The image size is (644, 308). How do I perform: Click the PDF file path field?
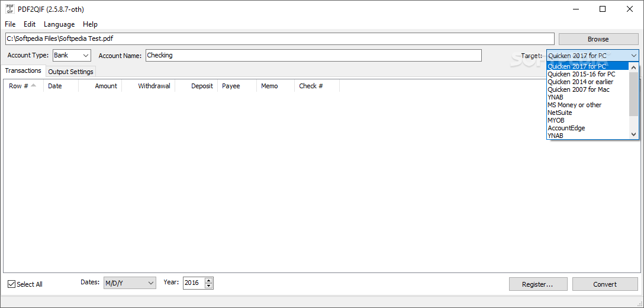tap(280, 39)
